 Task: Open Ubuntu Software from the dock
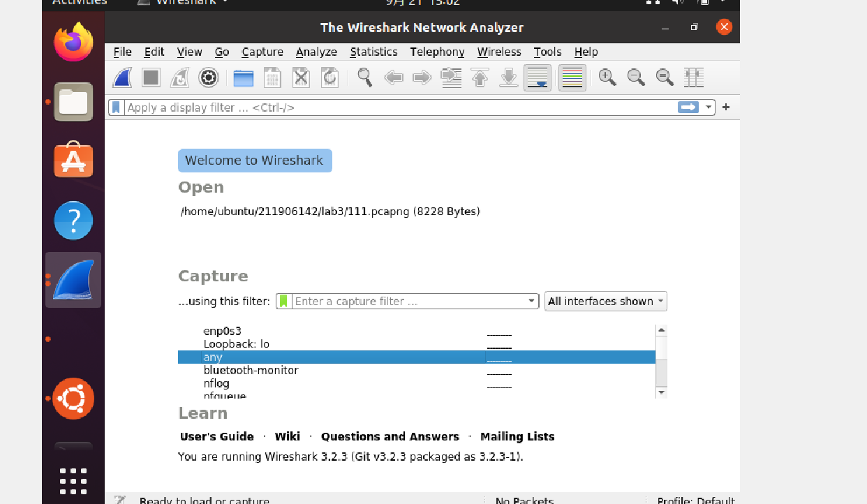click(73, 160)
